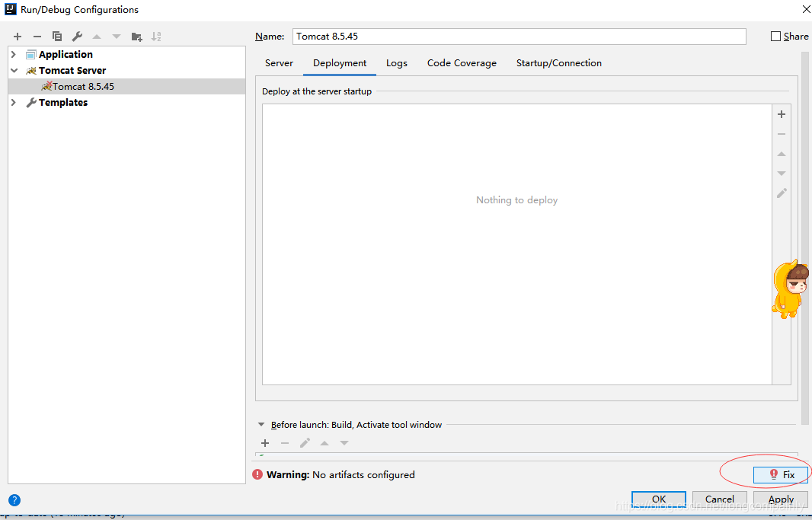
Task: Add a Before launch task
Action: coord(265,443)
